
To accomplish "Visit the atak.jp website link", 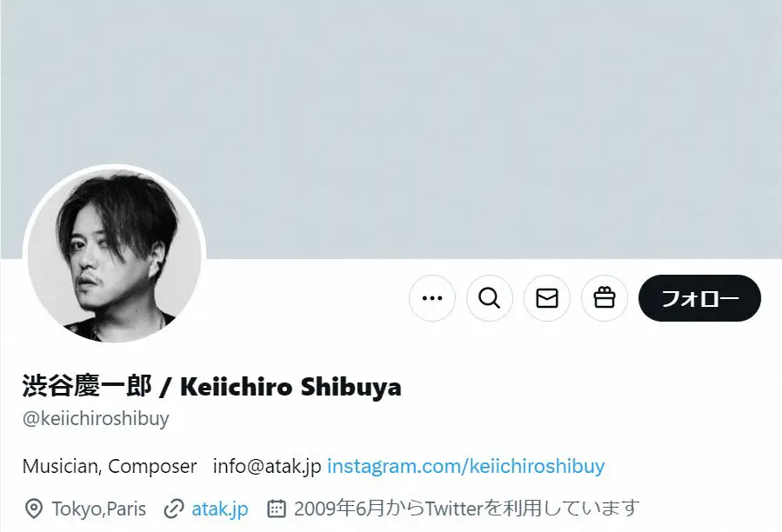I will [219, 509].
